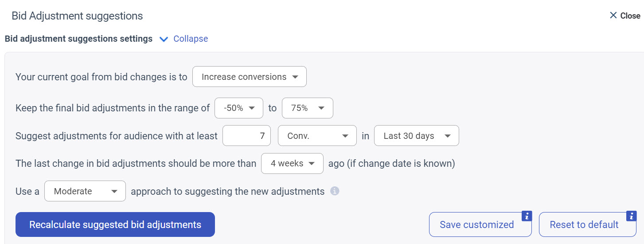Open the Moderate approach dropdown
Viewport: 644px width, 244px height.
pyautogui.click(x=85, y=191)
